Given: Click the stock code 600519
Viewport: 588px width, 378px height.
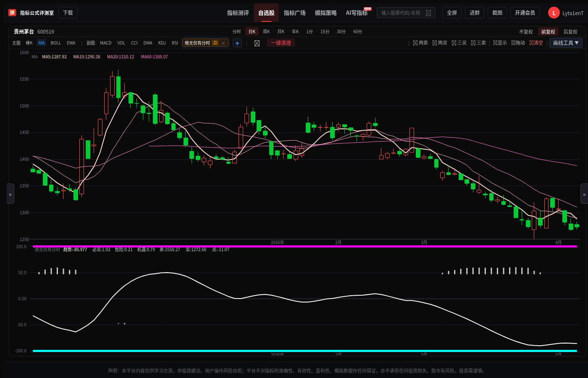Looking at the screenshot, I should point(46,31).
